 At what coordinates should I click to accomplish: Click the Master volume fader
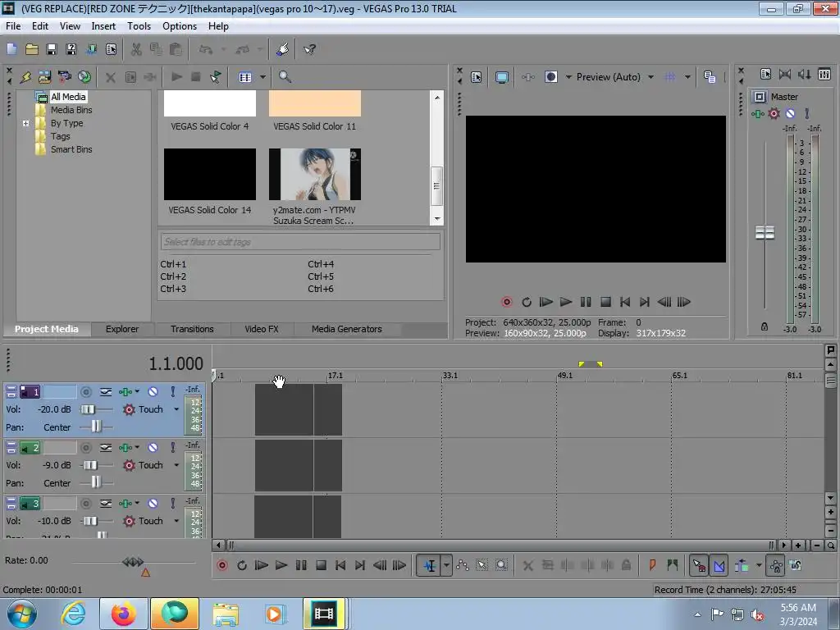click(765, 232)
